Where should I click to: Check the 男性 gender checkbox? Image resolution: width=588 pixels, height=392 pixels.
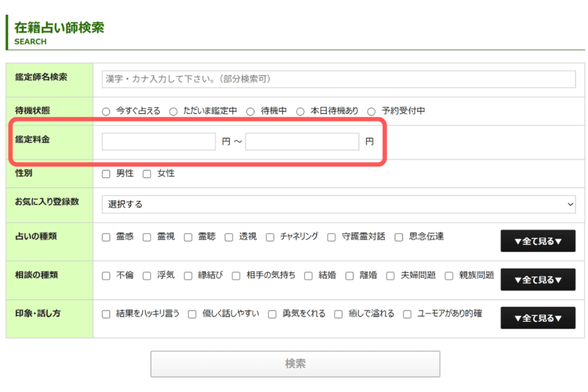106,173
